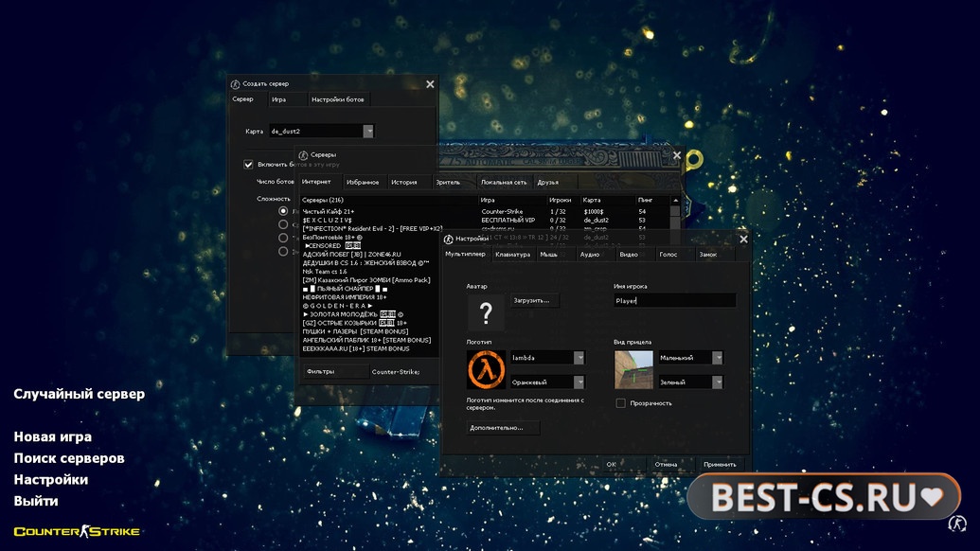Click Настройки in main menu
980x551 pixels.
(50, 479)
